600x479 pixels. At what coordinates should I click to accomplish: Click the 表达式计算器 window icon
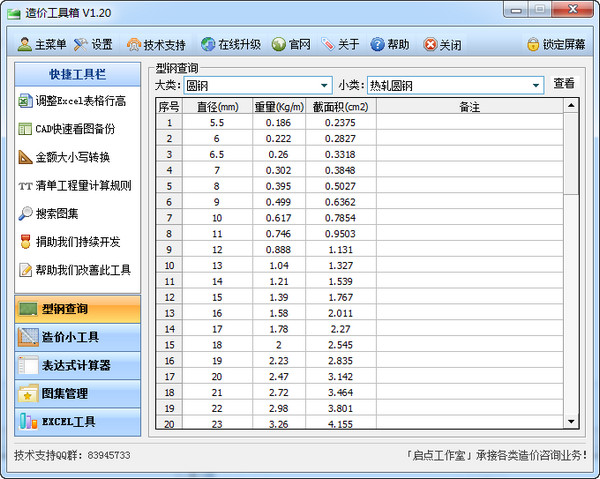pos(28,365)
